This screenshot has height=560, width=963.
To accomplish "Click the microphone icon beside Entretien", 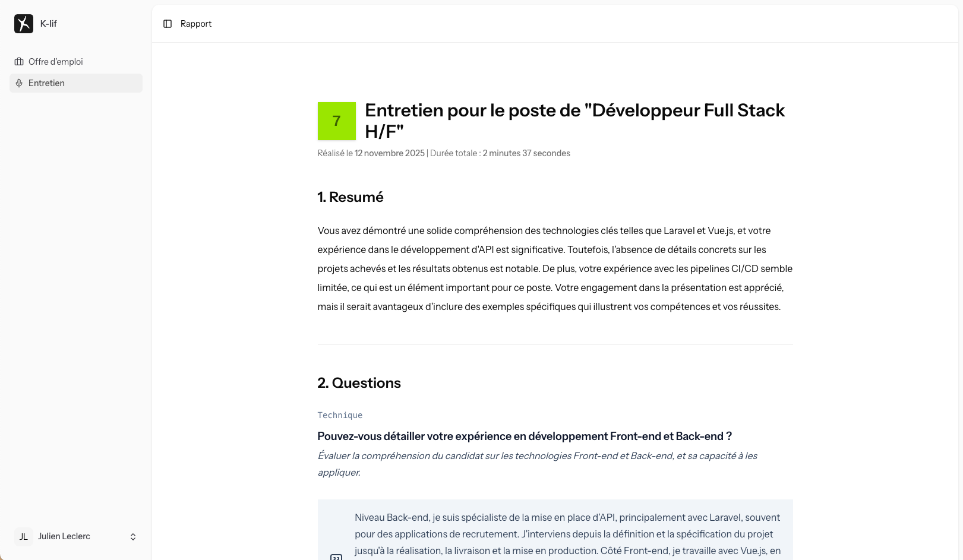I will [x=19, y=83].
